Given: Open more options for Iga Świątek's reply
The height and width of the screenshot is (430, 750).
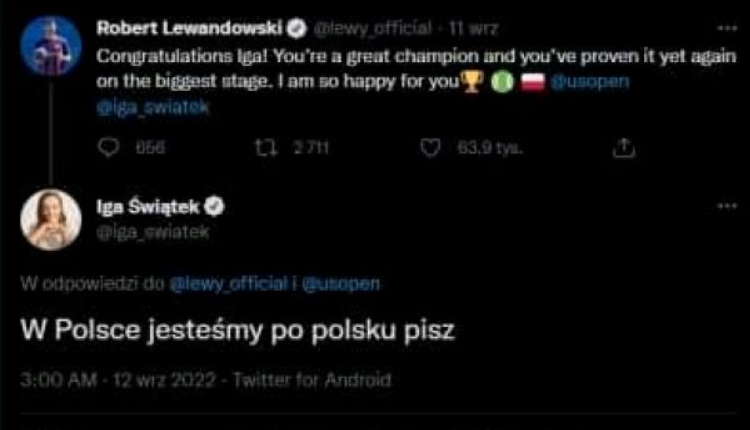Looking at the screenshot, I should 726,206.
